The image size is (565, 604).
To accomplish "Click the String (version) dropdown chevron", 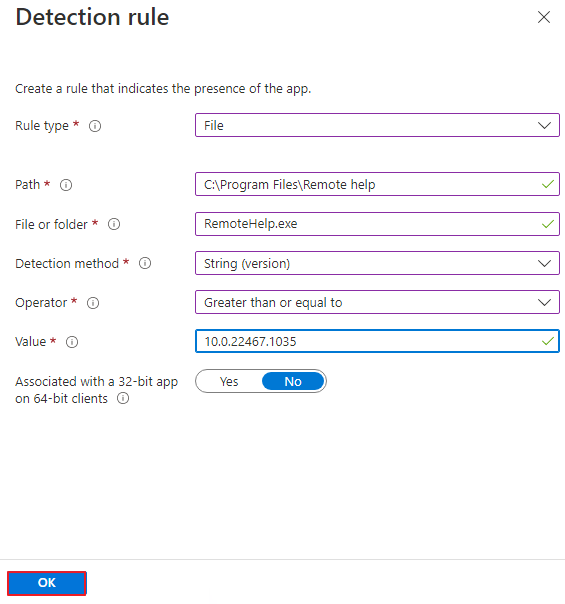I will click(x=544, y=264).
